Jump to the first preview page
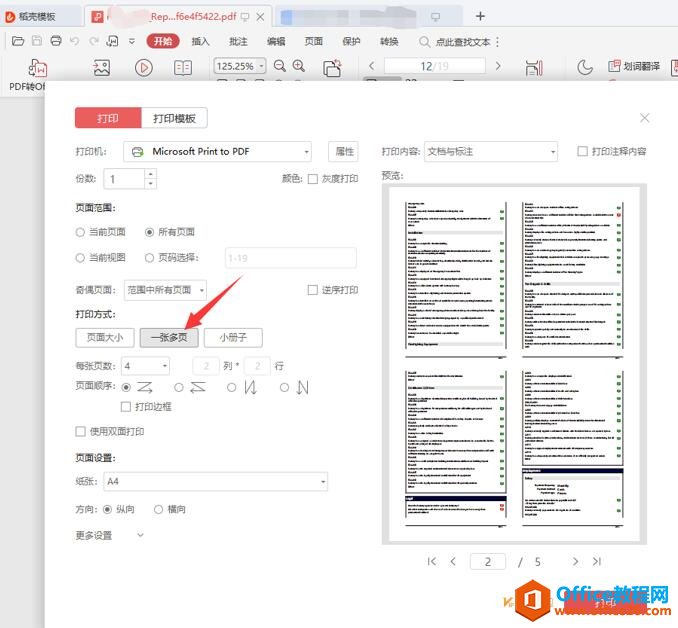 click(432, 562)
